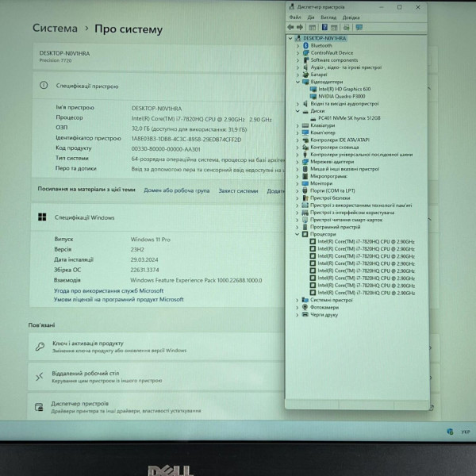Select PC401 NVMe SK hynix 512GB disk
This screenshot has height=476, width=476.
coord(349,118)
